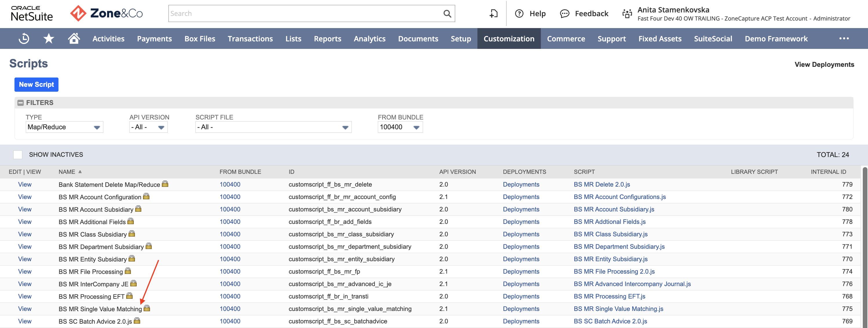Open the SuiteSocial menu
The width and height of the screenshot is (868, 328).
click(x=713, y=38)
